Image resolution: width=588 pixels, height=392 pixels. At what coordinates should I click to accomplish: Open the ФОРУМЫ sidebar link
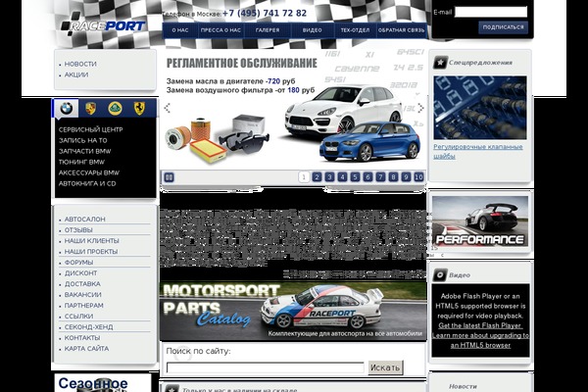pyautogui.click(x=78, y=263)
